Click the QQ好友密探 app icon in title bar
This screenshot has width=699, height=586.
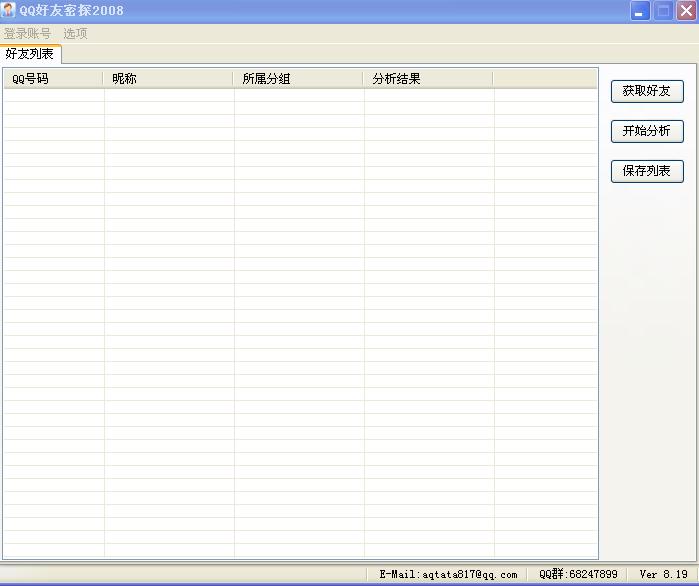(9, 10)
